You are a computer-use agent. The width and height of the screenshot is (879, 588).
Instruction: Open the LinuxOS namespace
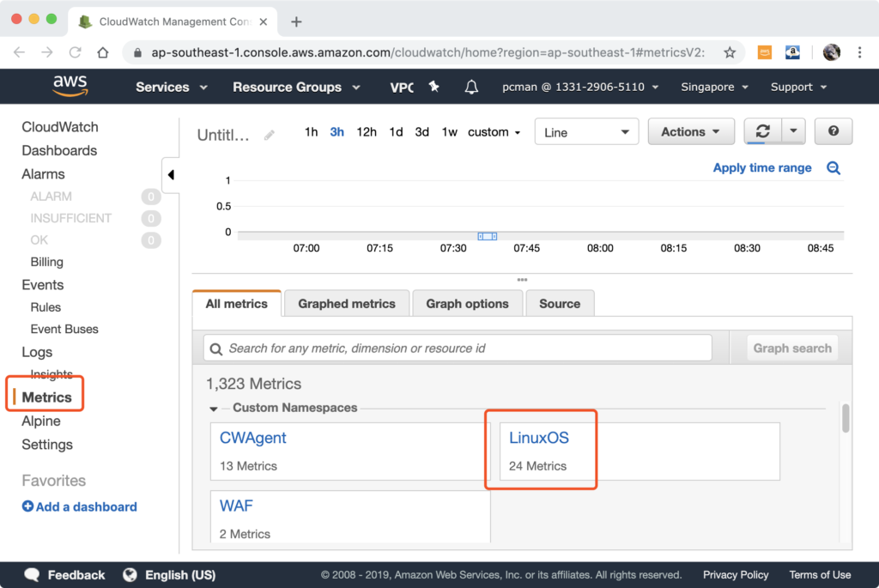539,438
